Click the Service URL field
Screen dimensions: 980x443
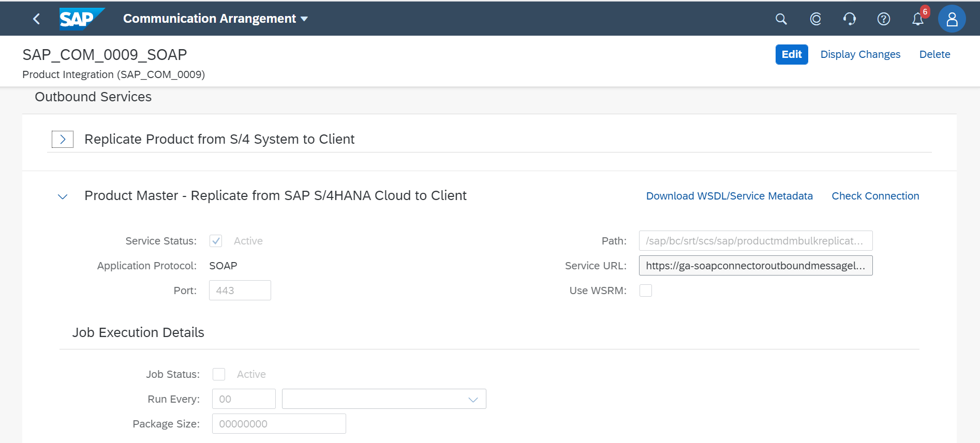(x=756, y=266)
